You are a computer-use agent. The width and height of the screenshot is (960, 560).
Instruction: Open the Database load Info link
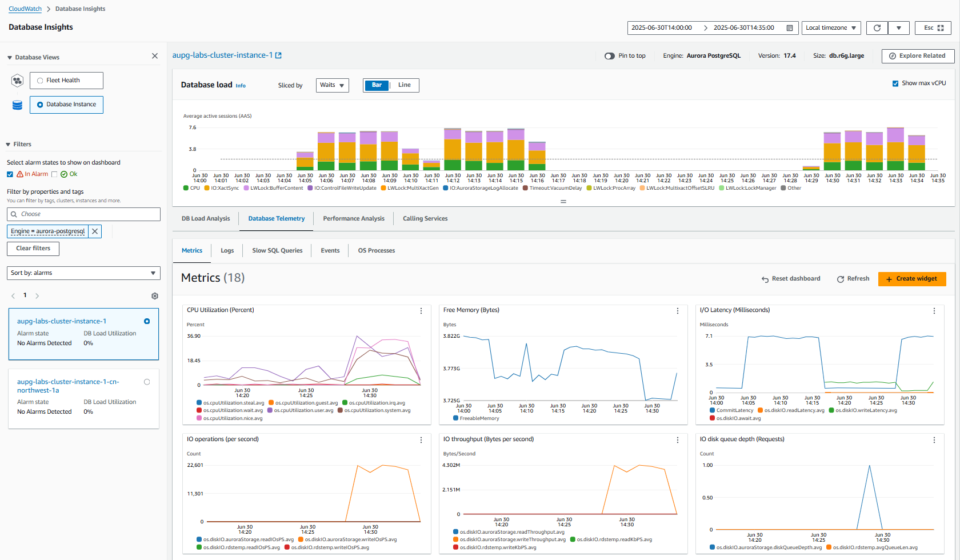point(241,86)
